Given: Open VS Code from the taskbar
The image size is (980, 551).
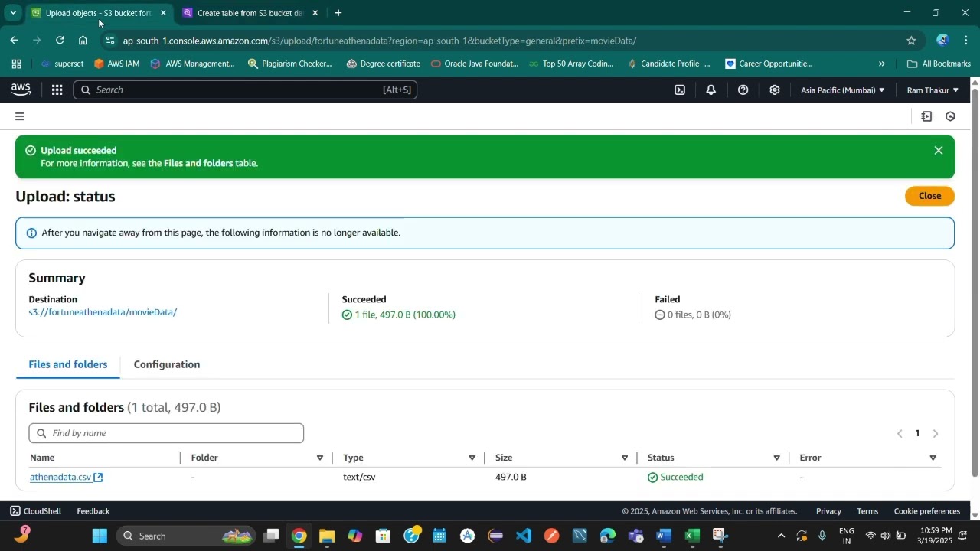Looking at the screenshot, I should (524, 536).
